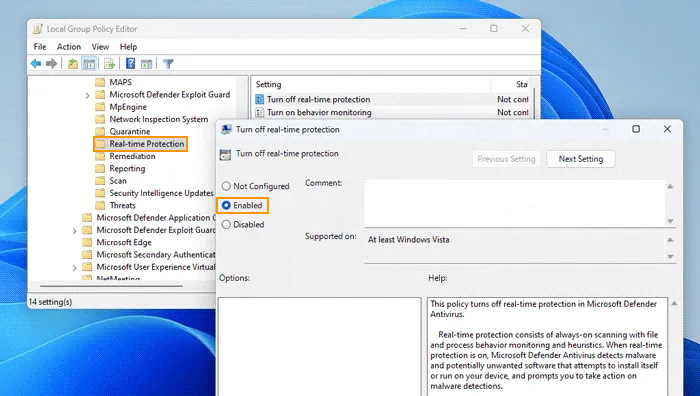Select Microsoft Edge tree item label
700x396 pixels.
pyautogui.click(x=124, y=242)
